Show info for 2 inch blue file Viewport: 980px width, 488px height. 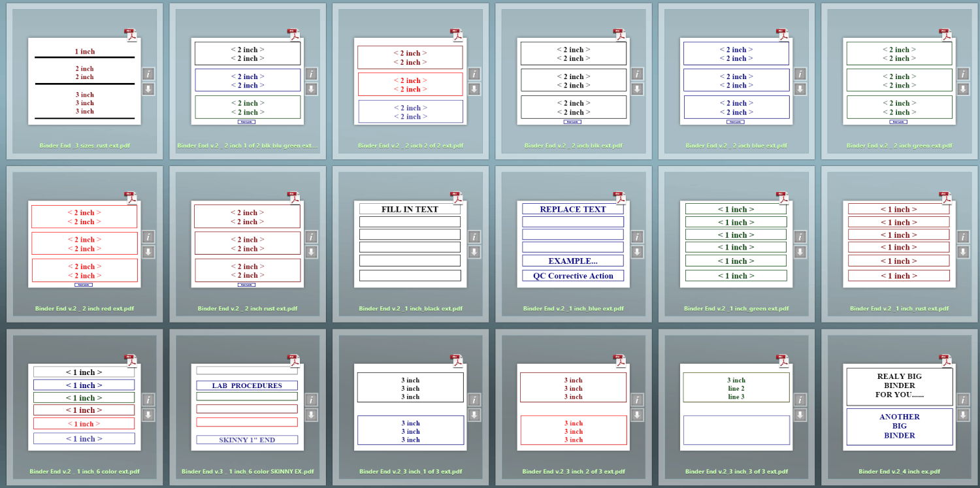click(x=800, y=74)
